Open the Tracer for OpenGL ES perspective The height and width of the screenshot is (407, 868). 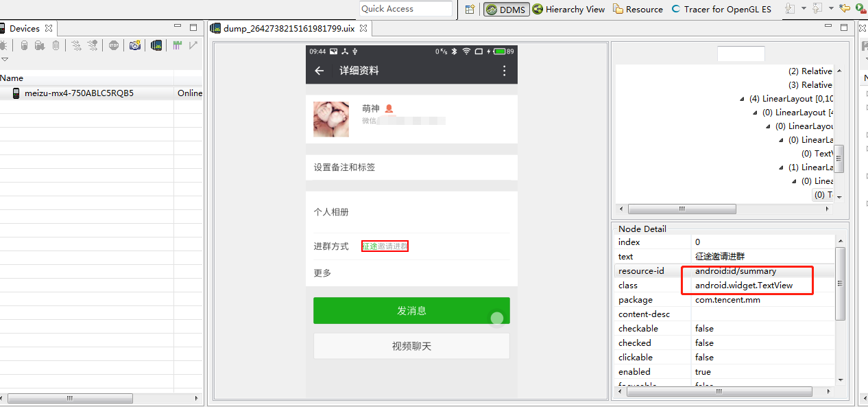click(721, 9)
